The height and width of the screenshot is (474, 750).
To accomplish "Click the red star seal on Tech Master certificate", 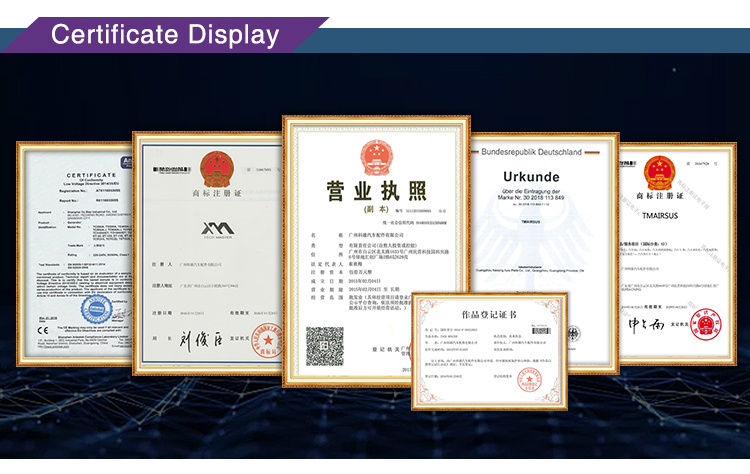I will click(x=267, y=341).
